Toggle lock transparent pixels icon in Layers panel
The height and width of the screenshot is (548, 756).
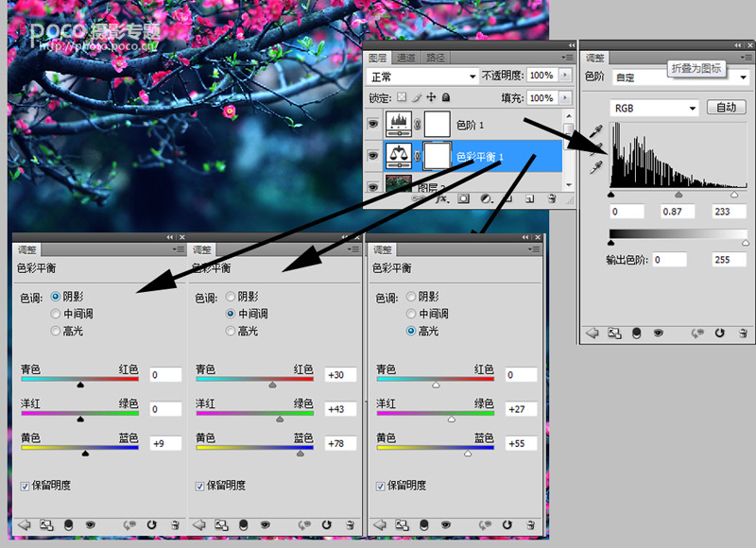401,97
